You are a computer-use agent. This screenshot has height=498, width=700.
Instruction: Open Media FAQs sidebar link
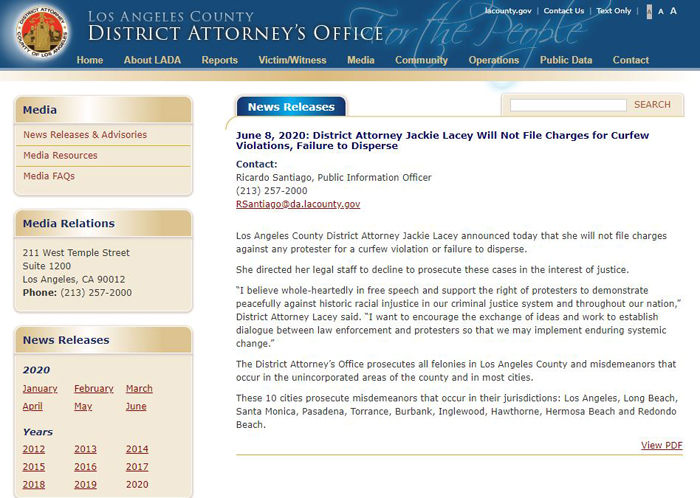point(49,176)
